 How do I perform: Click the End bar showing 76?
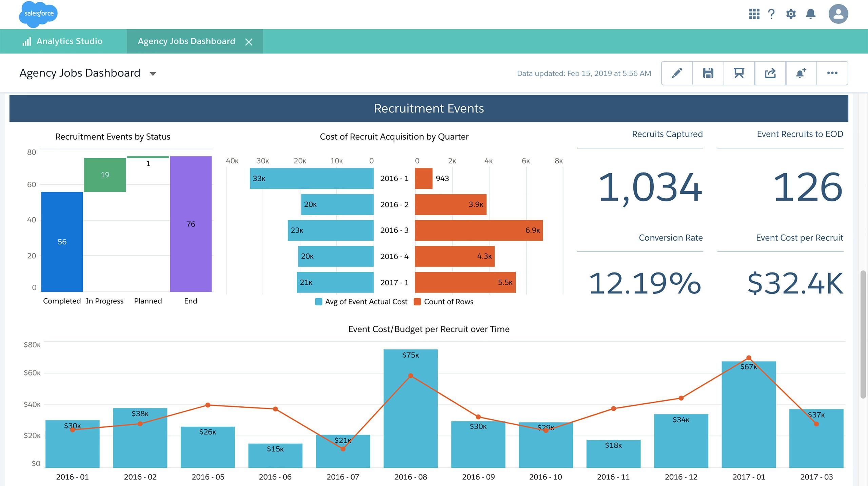[x=191, y=224]
